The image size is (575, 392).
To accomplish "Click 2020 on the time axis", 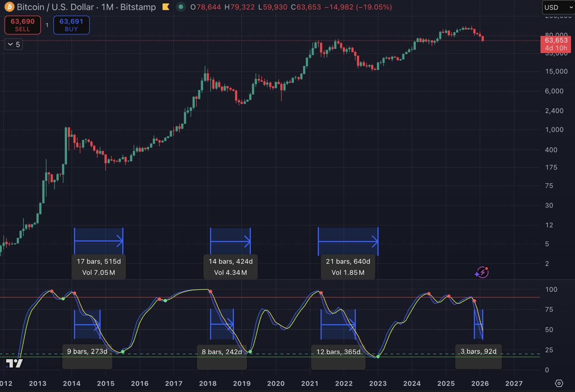I will [276, 383].
